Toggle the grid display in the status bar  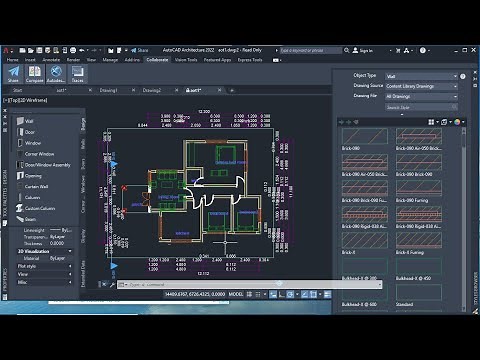pos(249,294)
